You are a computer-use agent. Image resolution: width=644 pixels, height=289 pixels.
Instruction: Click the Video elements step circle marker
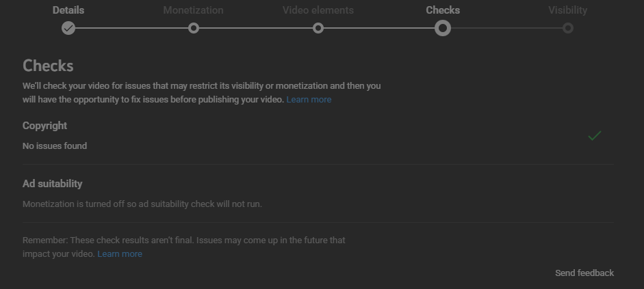(318, 28)
